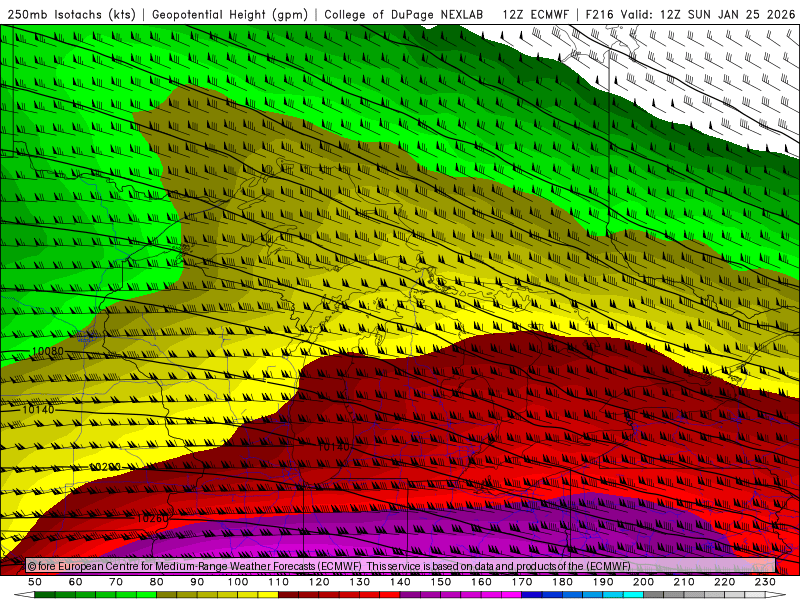This screenshot has width=800, height=600.
Task: Click the '210' value on color scale
Action: [684, 582]
